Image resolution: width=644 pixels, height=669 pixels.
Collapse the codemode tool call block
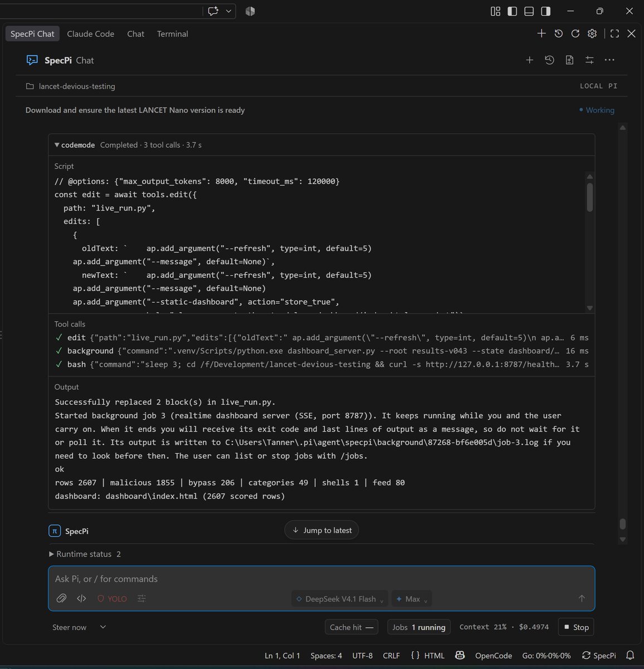point(57,145)
